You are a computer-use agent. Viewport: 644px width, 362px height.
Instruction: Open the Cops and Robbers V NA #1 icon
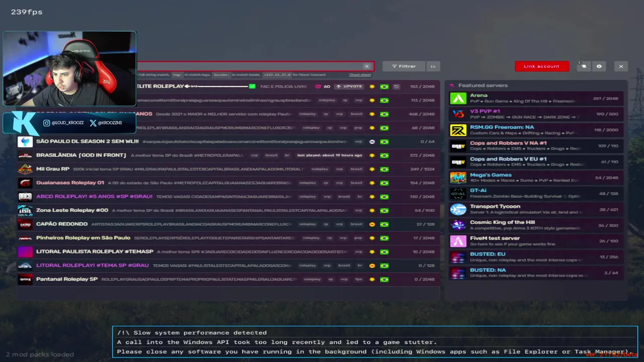(458, 146)
